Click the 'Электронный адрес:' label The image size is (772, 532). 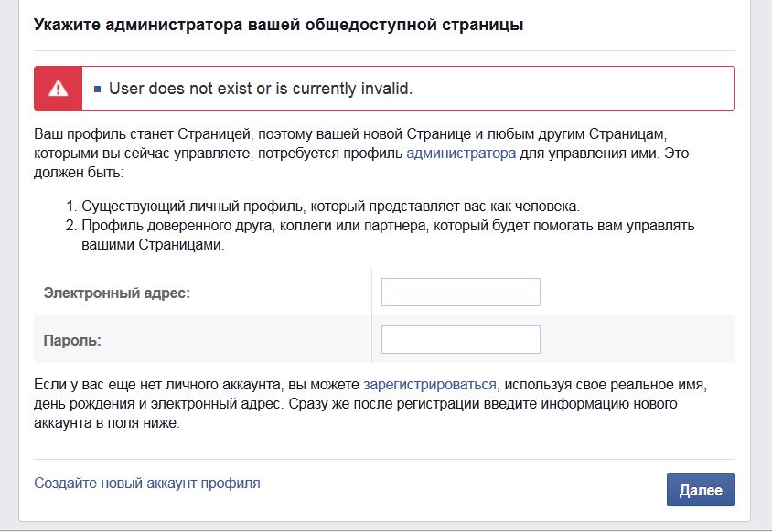coord(117,293)
